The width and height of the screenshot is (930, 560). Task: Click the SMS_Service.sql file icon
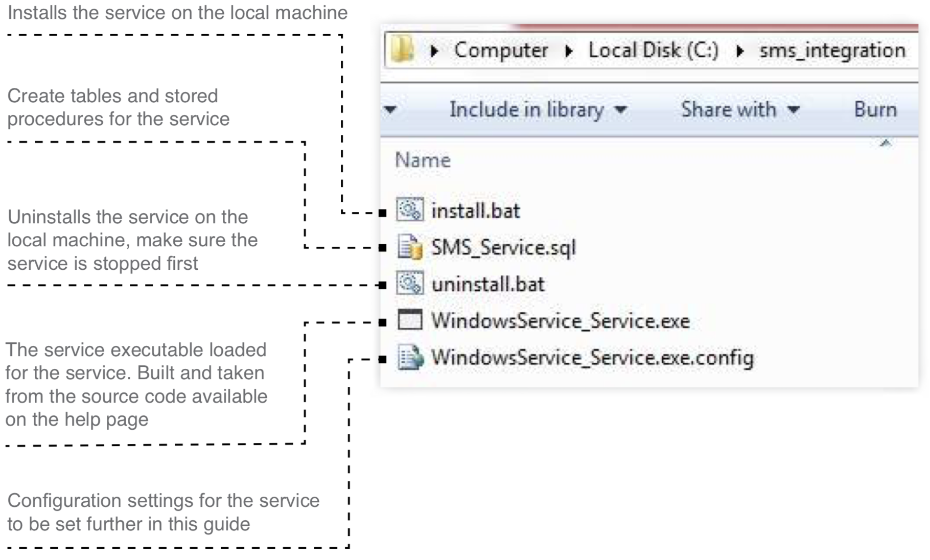(x=410, y=247)
